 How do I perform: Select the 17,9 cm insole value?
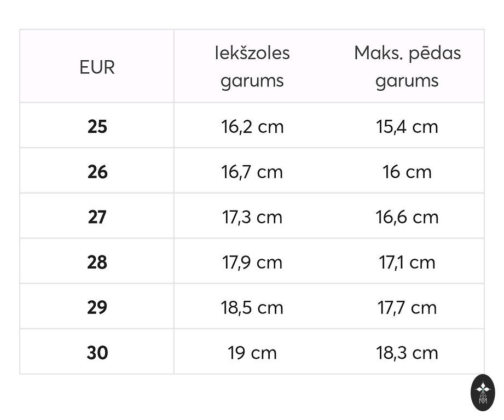tap(252, 262)
